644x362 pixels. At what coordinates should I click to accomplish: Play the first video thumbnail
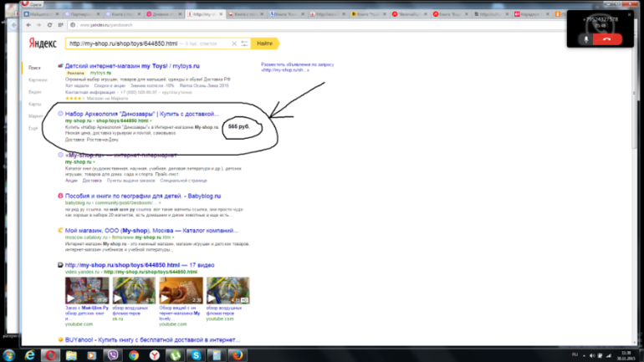point(85,292)
